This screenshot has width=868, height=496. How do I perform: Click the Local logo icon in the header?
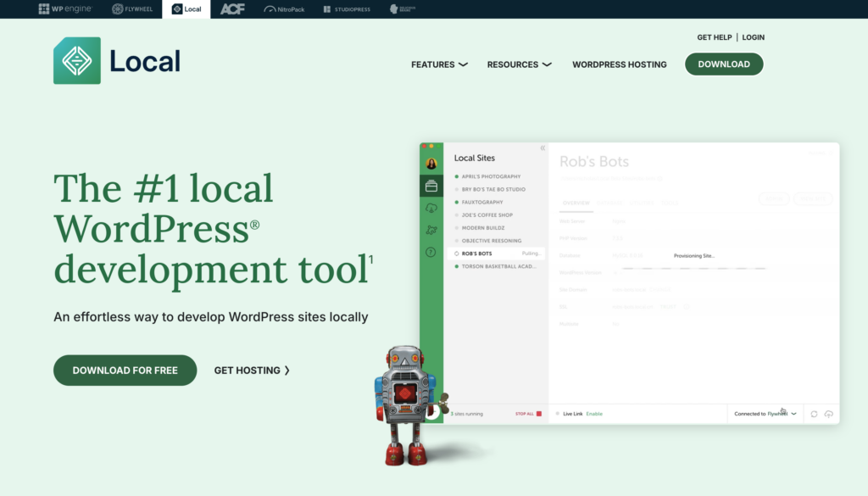coord(77,60)
